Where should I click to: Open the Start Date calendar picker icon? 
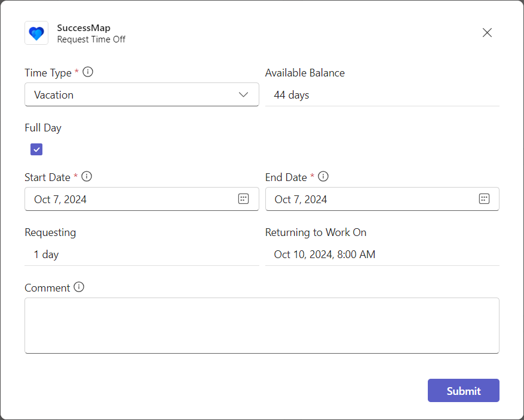(x=243, y=199)
